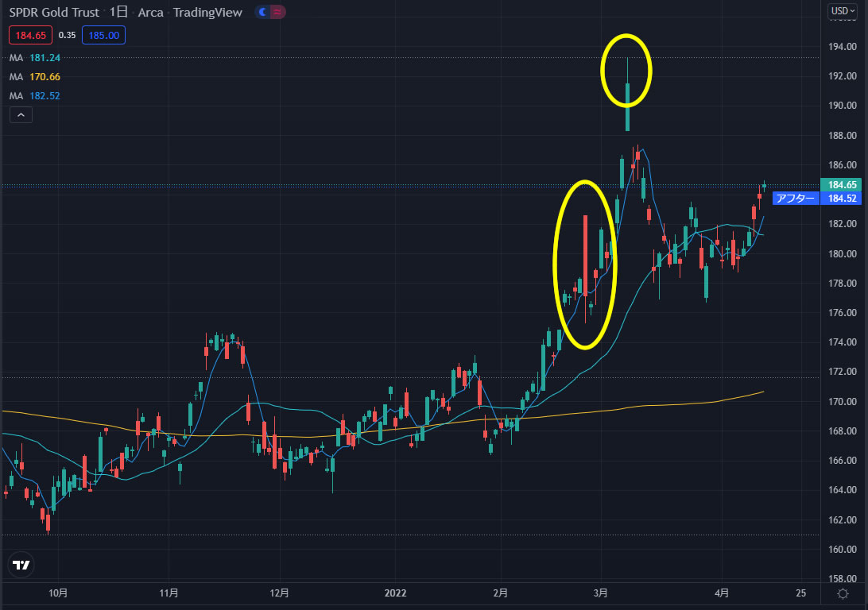Click the 3月 label on time axis
The image size is (868, 610).
point(602,593)
